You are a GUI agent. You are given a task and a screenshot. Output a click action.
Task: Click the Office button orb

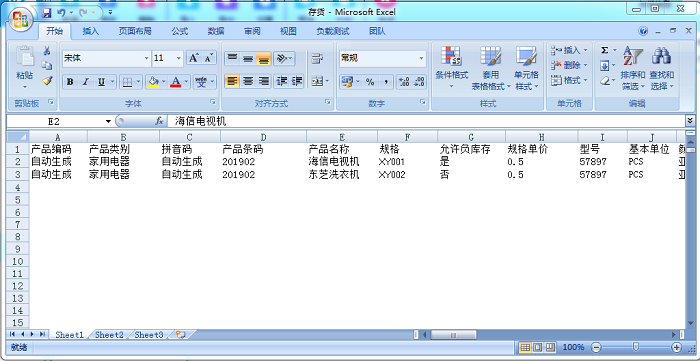pos(21,20)
